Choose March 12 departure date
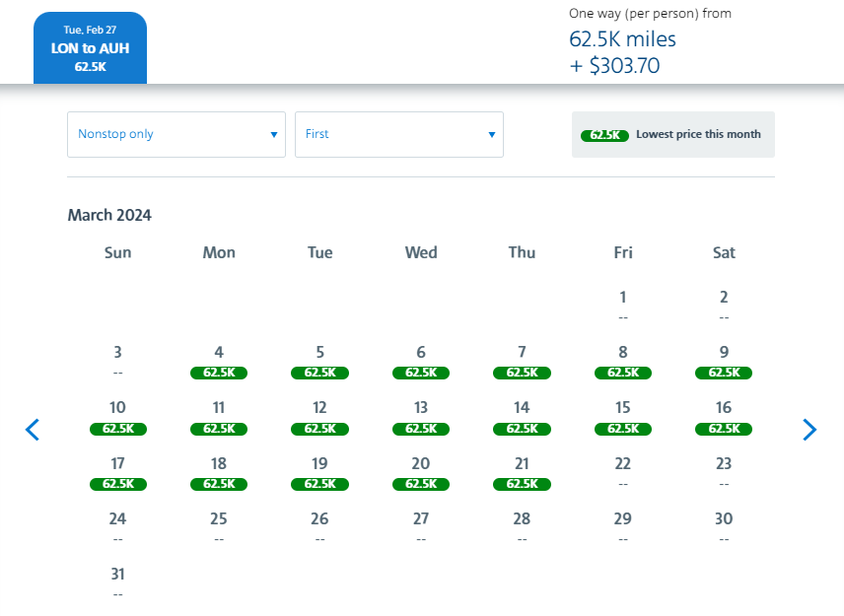Screen dimensions: 844x616 [x=319, y=428]
